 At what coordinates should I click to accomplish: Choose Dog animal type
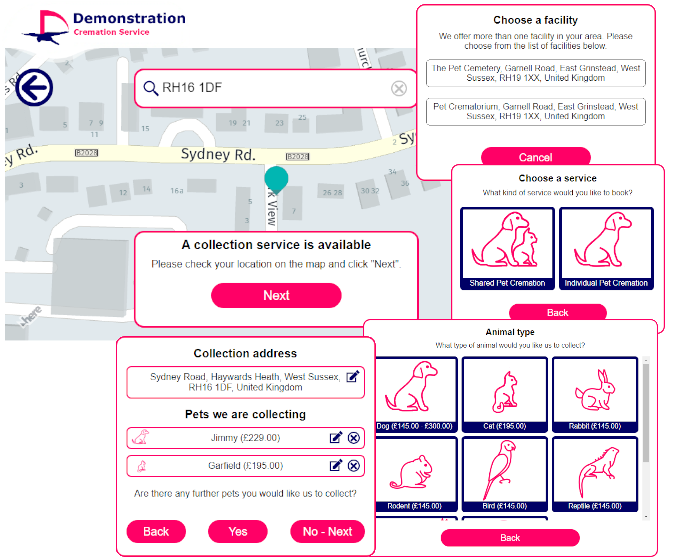415,395
